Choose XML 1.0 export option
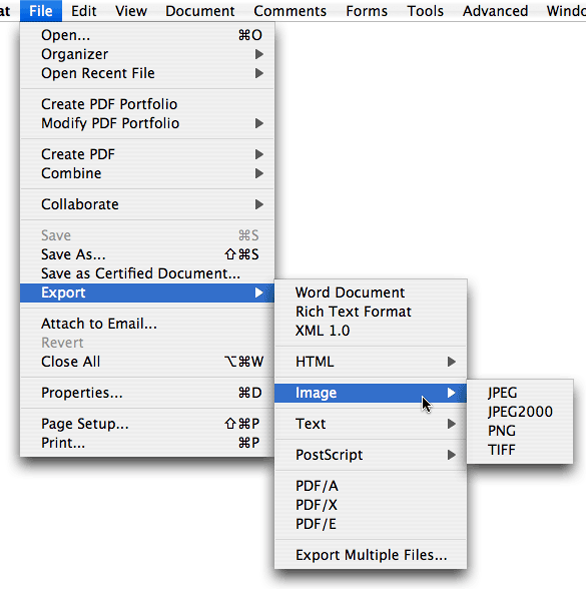The image size is (586, 589). 371,331
